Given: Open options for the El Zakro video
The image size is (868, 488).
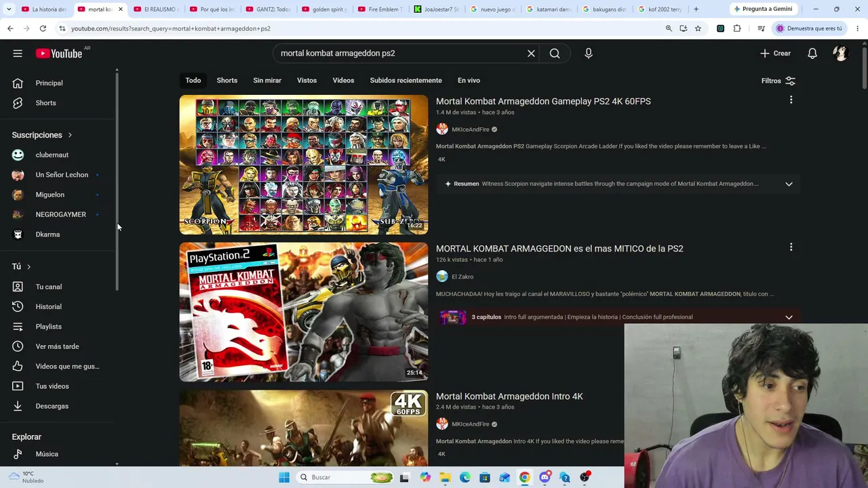Looking at the screenshot, I should click(791, 247).
